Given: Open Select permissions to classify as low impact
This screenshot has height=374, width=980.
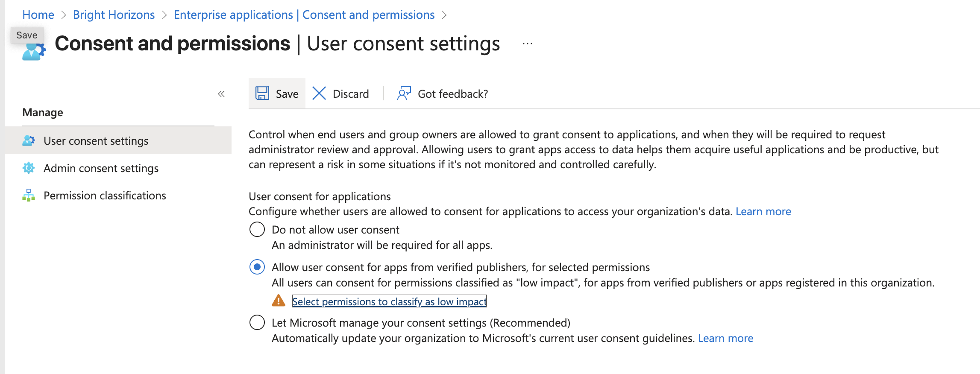Looking at the screenshot, I should click(x=389, y=301).
